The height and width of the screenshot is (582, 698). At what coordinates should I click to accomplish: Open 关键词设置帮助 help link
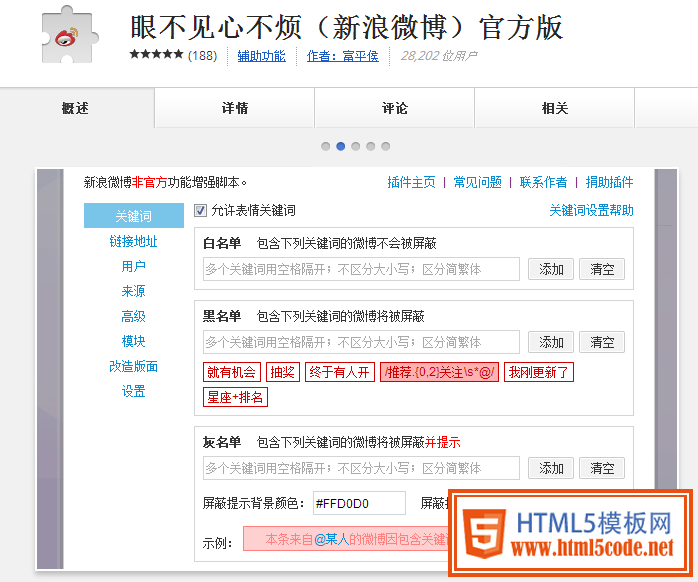point(591,210)
